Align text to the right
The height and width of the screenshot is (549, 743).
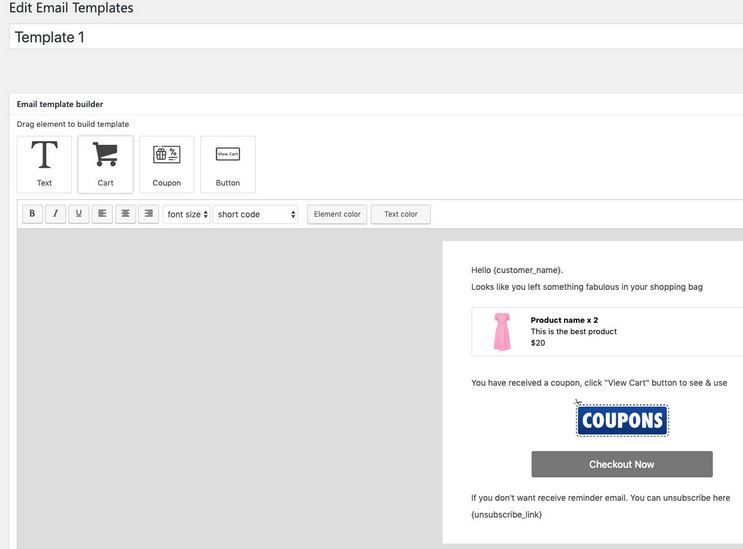[x=148, y=214]
